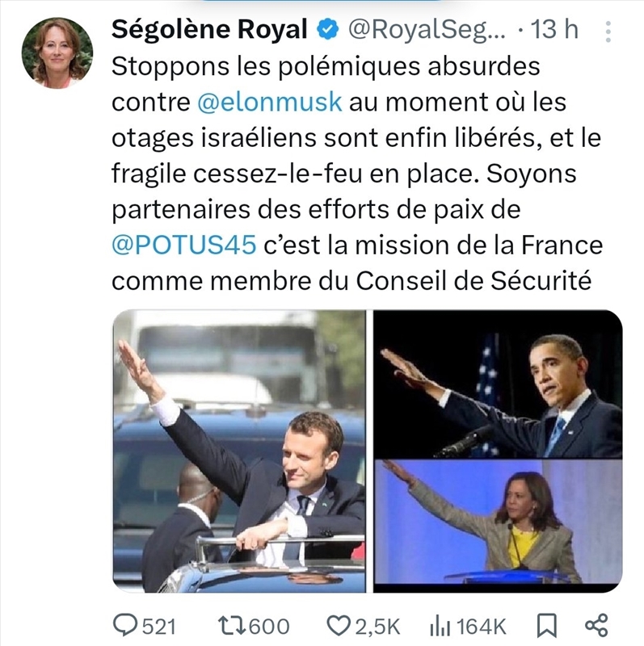Screen dimensions: 644x646
Task: Open the large left photo in the tweet
Action: (239, 451)
